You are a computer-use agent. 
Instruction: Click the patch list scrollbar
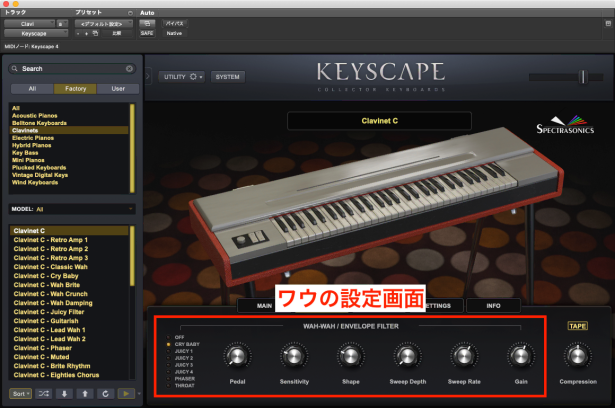(132, 256)
